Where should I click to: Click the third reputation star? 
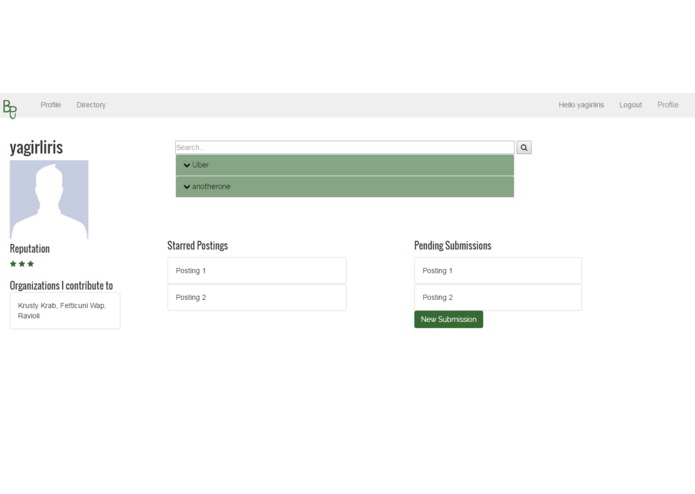coord(31,264)
